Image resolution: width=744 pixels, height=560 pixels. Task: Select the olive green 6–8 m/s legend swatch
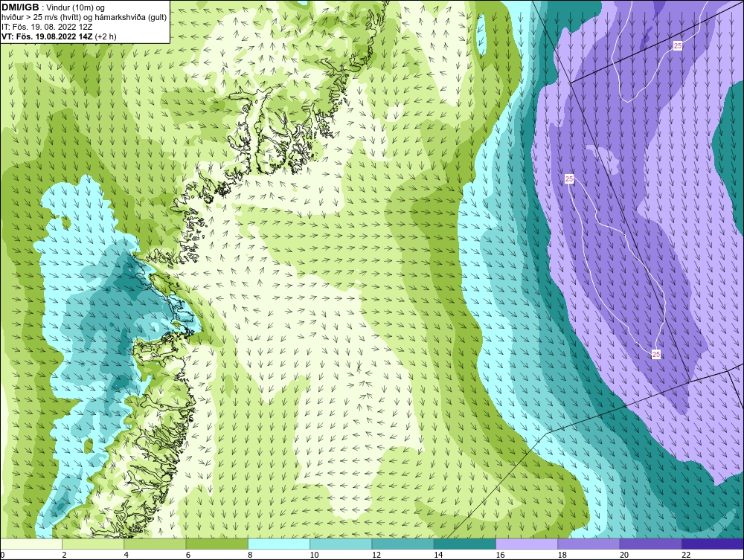click(x=217, y=544)
